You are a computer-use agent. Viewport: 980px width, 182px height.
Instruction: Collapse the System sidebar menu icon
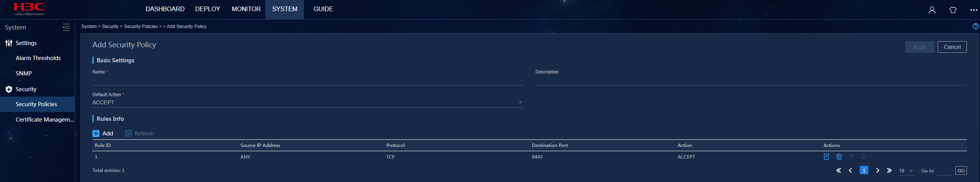tap(66, 27)
